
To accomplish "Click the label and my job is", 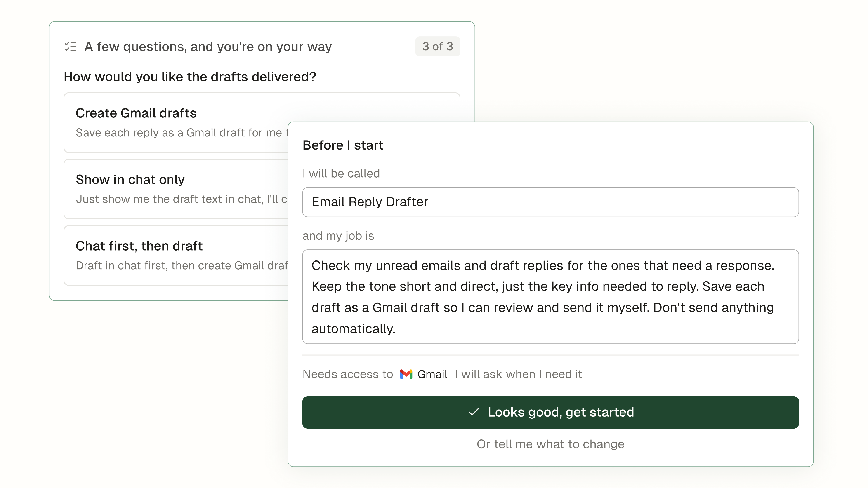I will [x=338, y=236].
